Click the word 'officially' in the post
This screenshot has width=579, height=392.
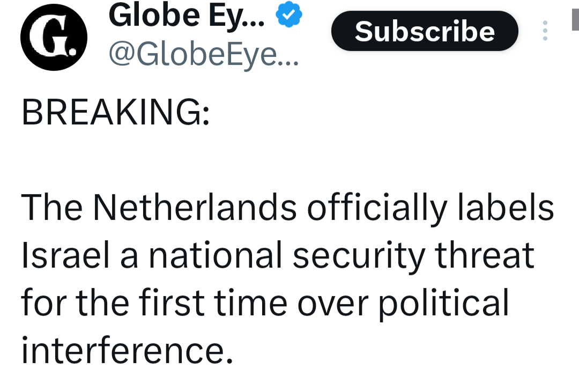[377, 209]
